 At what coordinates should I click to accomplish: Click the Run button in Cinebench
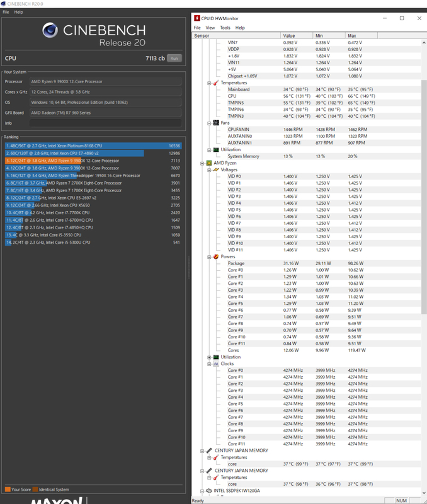(174, 58)
